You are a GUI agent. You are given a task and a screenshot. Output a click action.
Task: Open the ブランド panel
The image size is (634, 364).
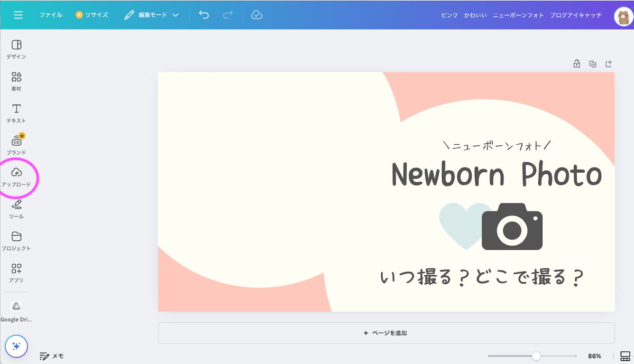pyautogui.click(x=16, y=145)
